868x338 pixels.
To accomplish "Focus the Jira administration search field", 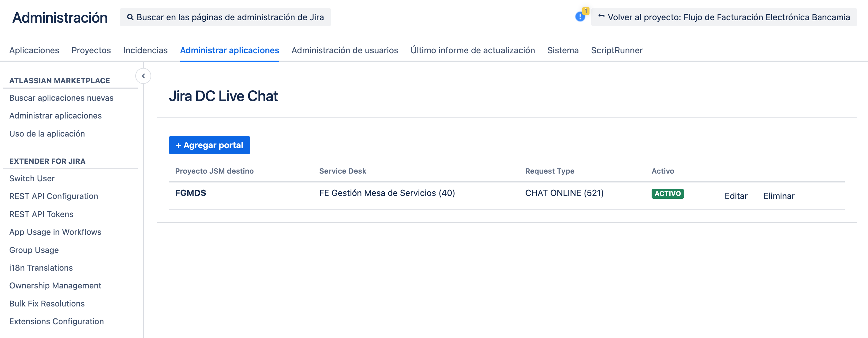I will (x=225, y=17).
